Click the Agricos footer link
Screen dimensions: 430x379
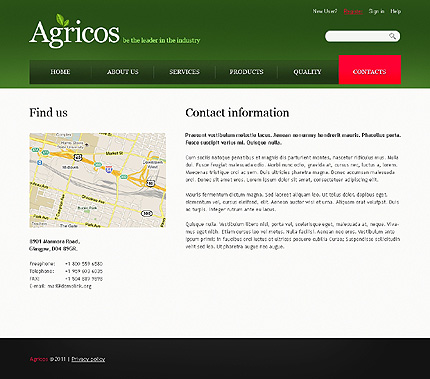coord(39,359)
